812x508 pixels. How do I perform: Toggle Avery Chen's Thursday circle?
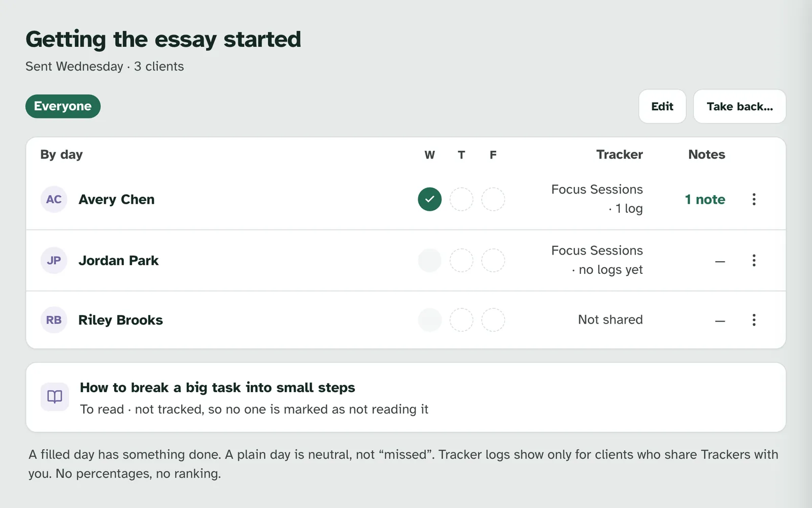coord(461,199)
